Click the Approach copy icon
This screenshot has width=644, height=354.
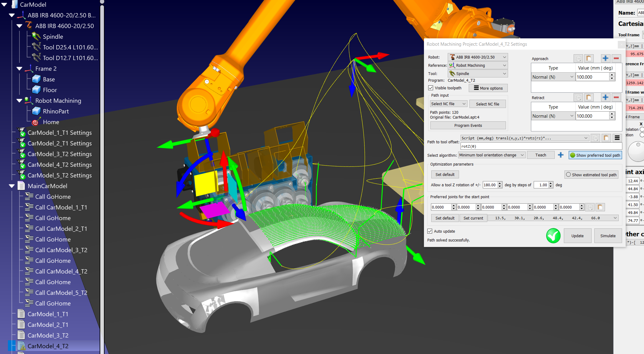tap(578, 58)
